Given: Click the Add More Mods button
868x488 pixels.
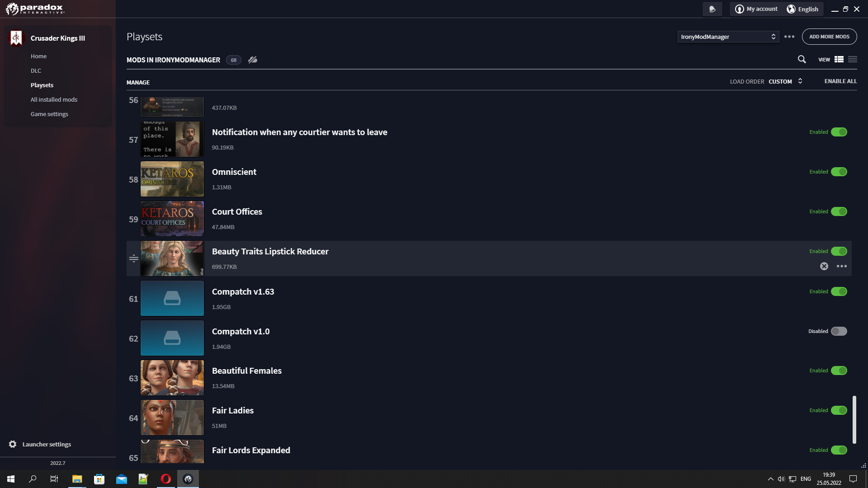Looking at the screenshot, I should [x=829, y=37].
